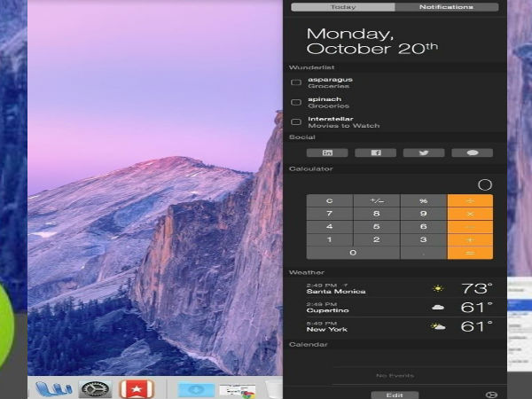
Task: Select the Today tab
Action: tap(343, 7)
